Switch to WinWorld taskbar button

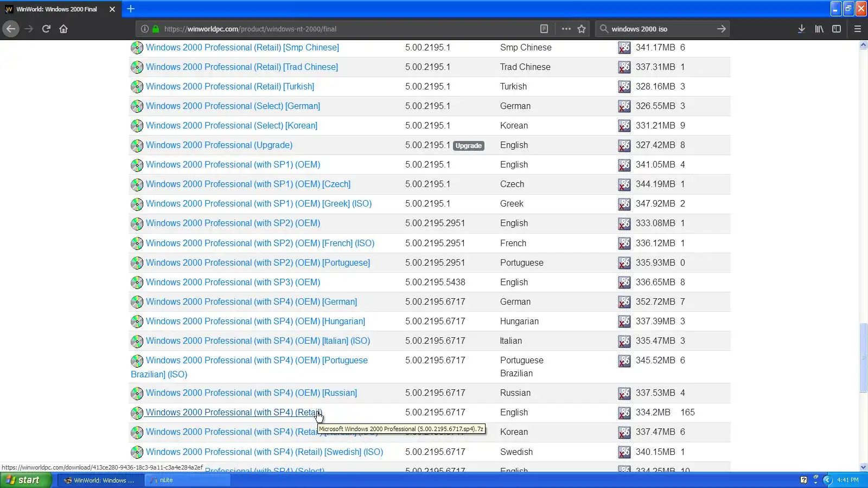pos(100,480)
